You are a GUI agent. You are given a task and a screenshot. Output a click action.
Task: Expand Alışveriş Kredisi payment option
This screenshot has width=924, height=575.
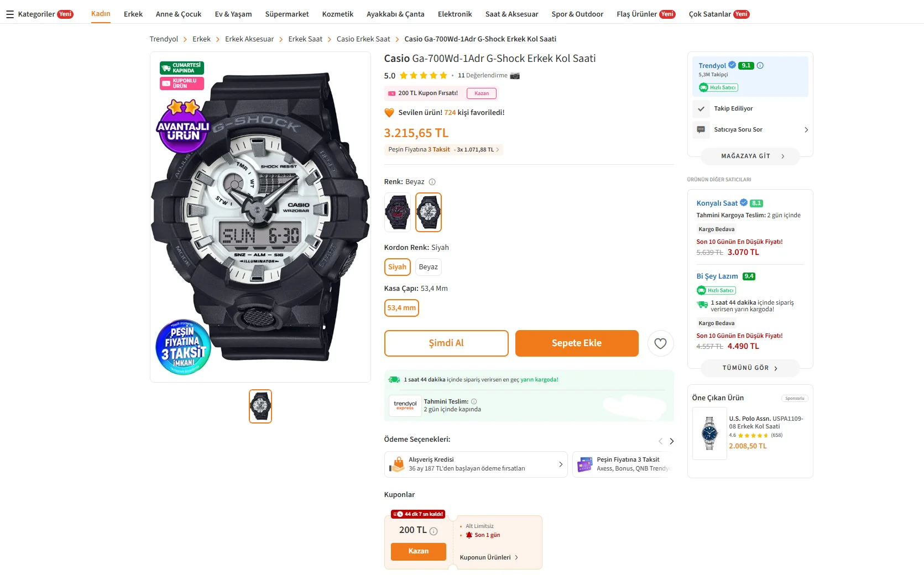[476, 464]
